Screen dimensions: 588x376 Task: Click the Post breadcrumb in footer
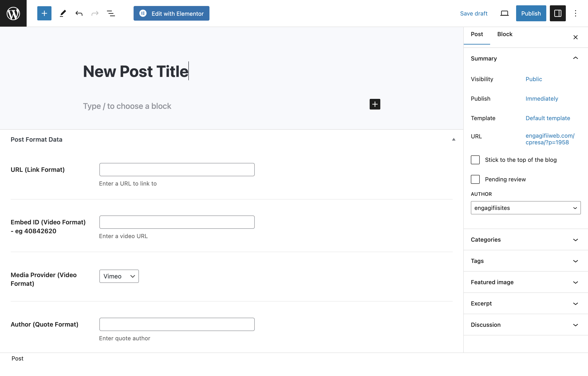[x=17, y=358]
